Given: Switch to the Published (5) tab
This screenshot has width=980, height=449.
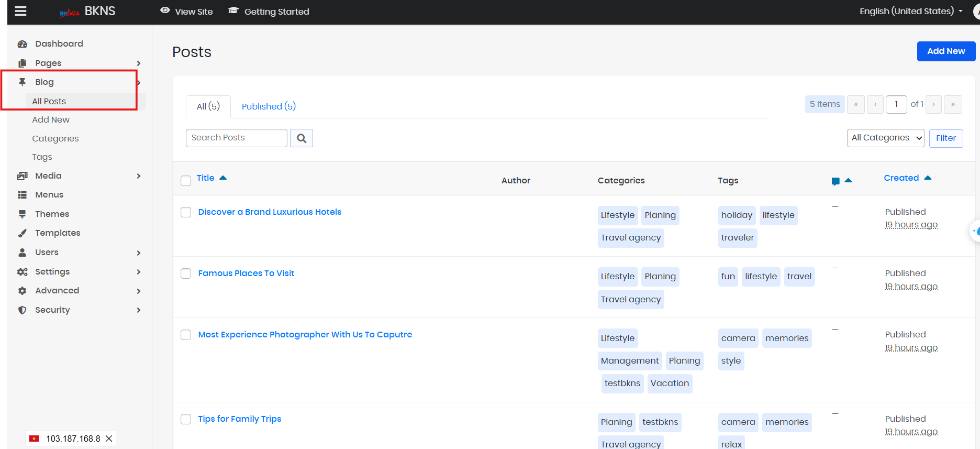Looking at the screenshot, I should [269, 106].
